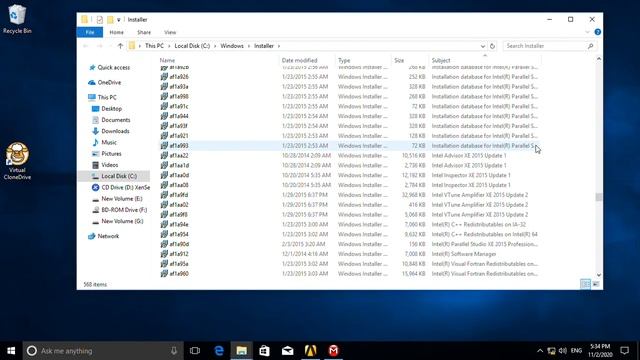Screen dimensions: 640x360
Task: Open the Windows Start menu
Action: [11, 351]
